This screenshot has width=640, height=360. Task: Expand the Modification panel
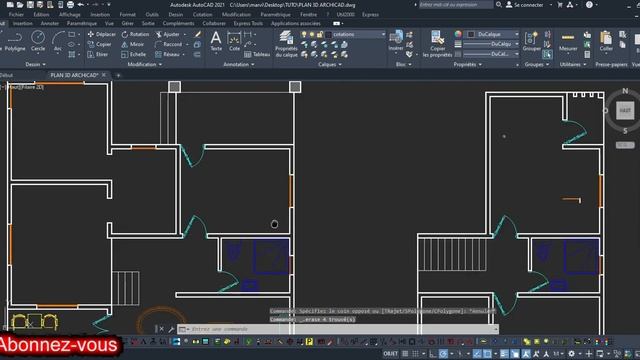coord(144,64)
